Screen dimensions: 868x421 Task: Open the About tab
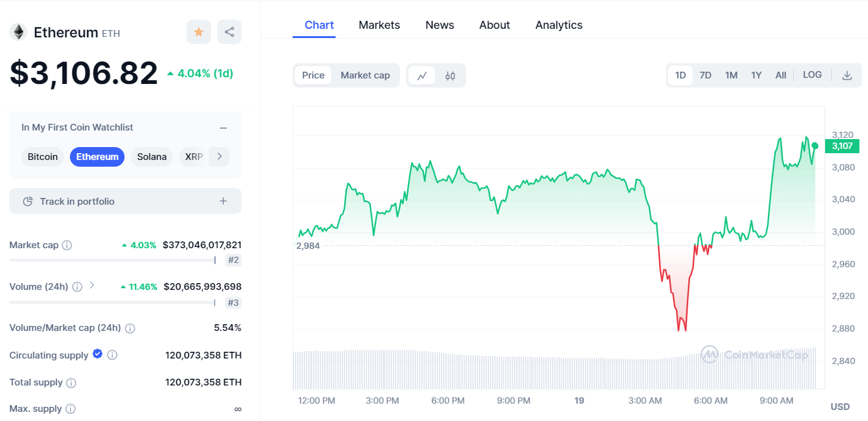click(x=494, y=25)
